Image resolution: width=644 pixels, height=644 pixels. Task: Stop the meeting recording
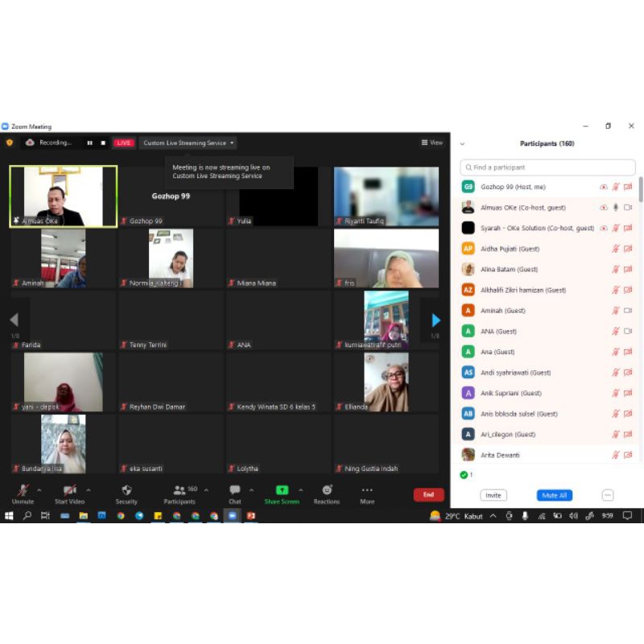(103, 142)
